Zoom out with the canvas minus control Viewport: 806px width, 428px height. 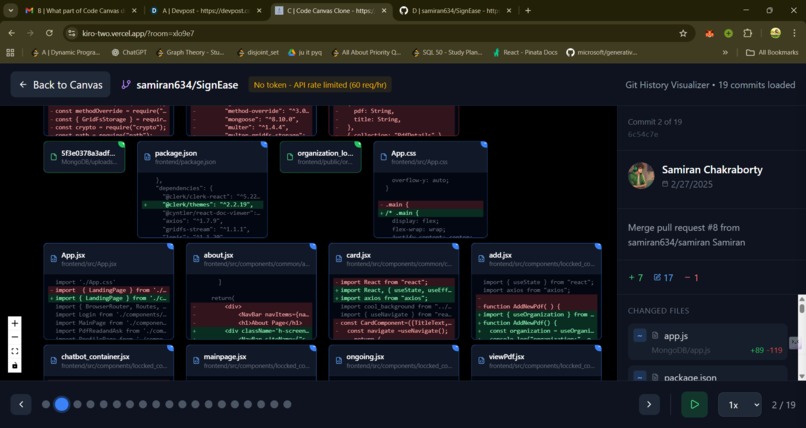click(14, 337)
